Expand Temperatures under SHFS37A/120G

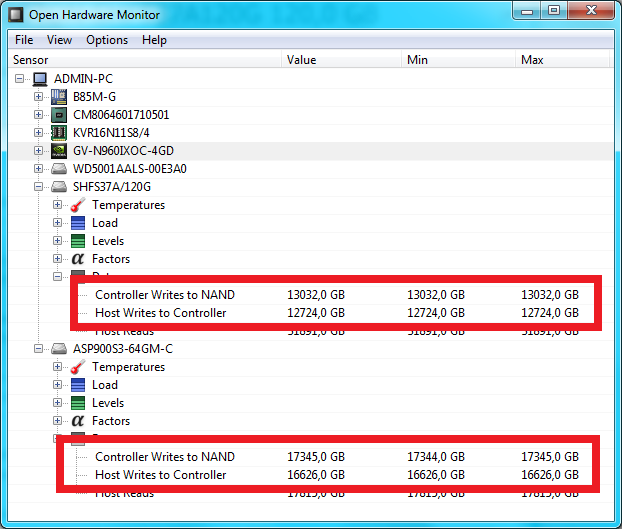(x=57, y=205)
